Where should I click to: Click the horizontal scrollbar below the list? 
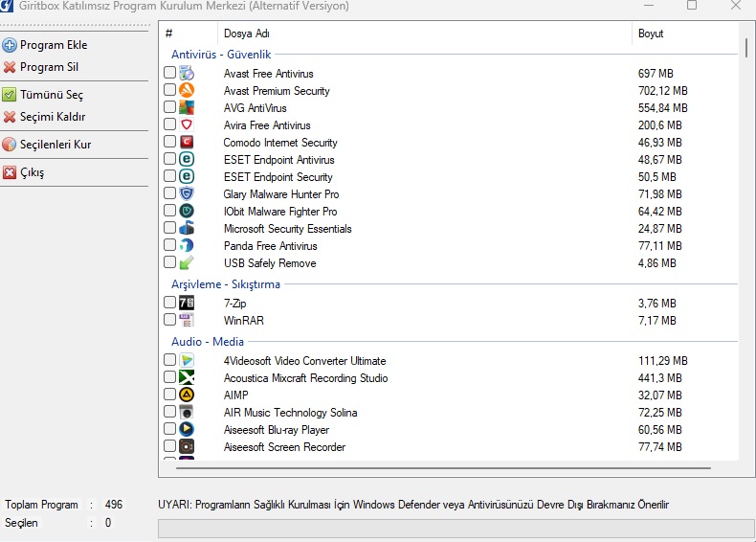click(444, 467)
